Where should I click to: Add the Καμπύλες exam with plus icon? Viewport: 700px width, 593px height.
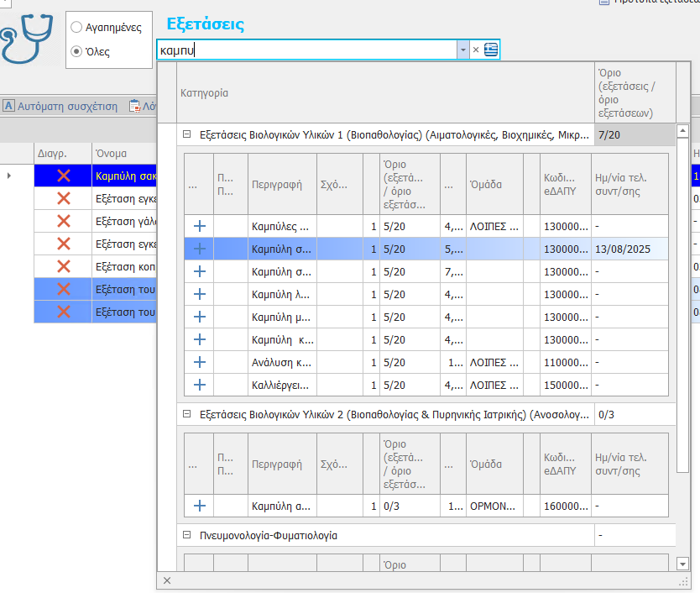(x=200, y=226)
